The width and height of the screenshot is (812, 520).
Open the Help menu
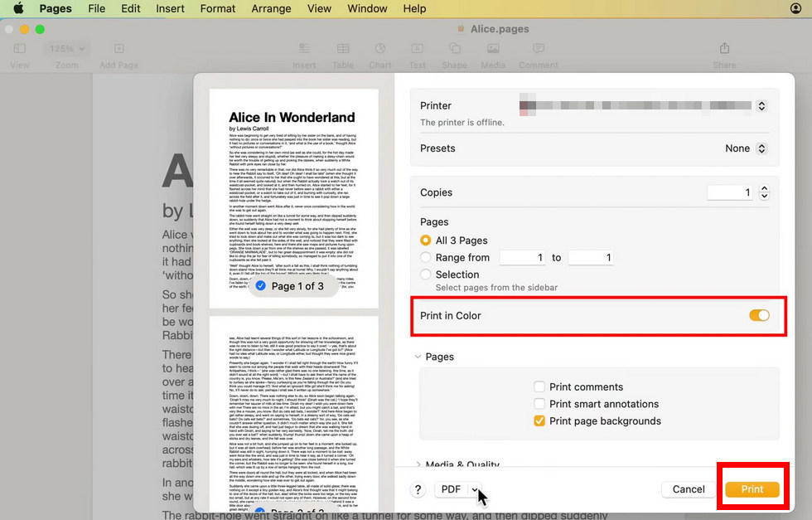pos(415,9)
